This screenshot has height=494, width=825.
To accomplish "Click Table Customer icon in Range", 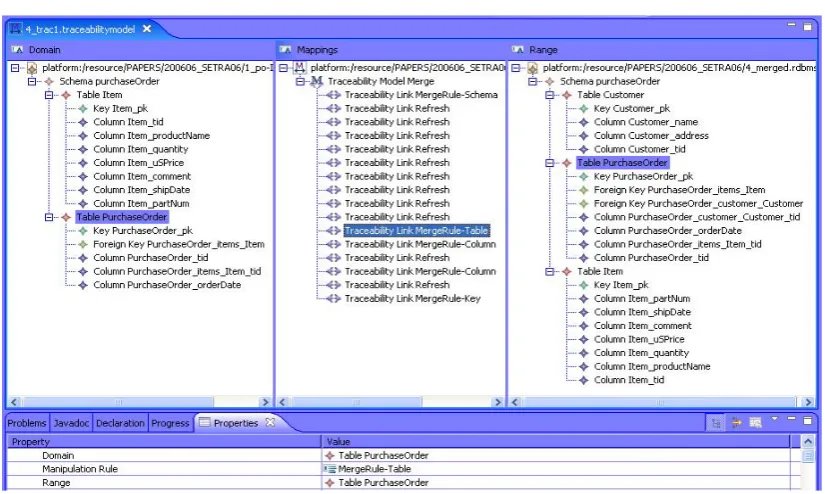I will pos(567,95).
